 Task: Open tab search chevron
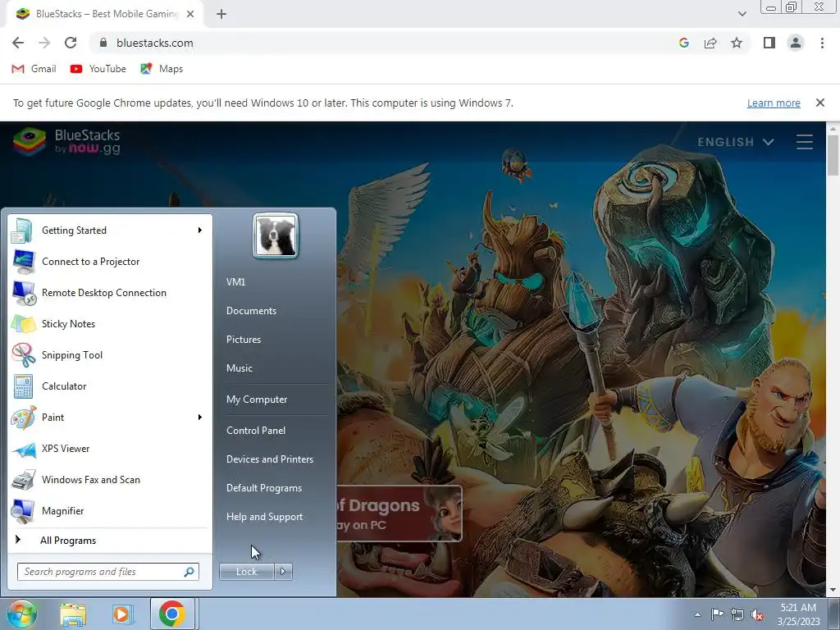(x=742, y=14)
